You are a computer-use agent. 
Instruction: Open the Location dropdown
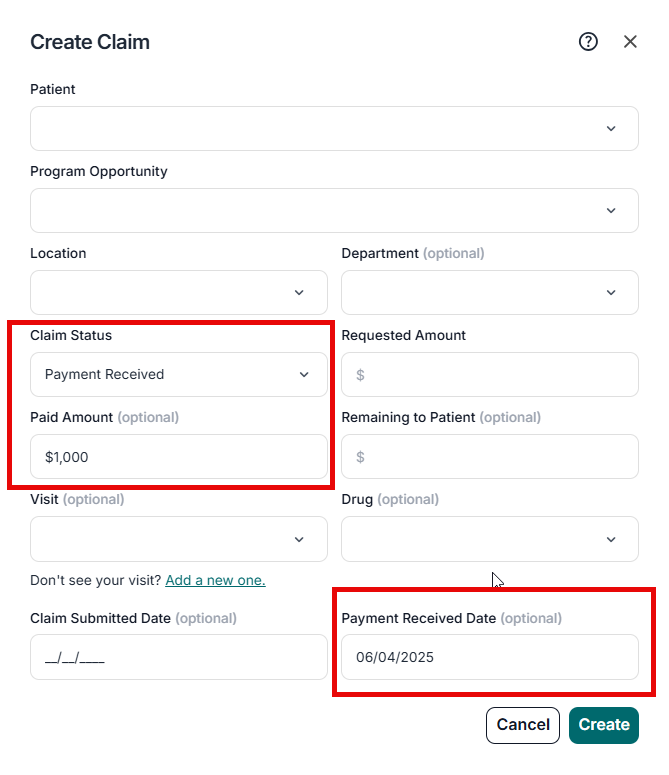[x=178, y=293]
